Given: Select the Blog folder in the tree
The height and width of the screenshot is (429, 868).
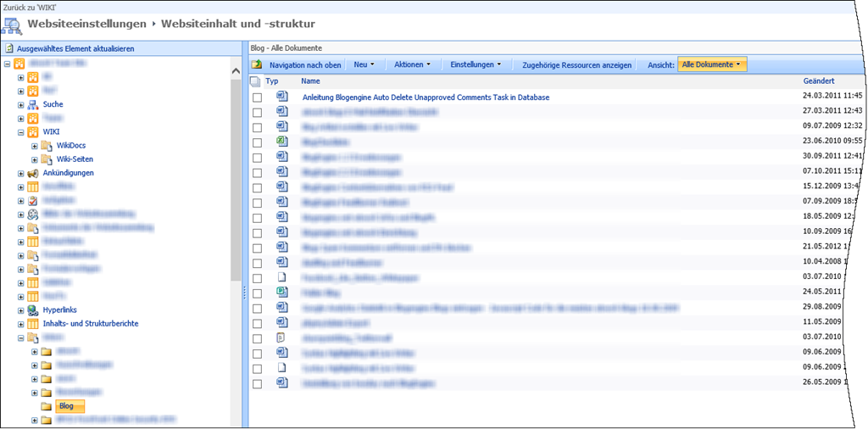Looking at the screenshot, I should [x=65, y=406].
